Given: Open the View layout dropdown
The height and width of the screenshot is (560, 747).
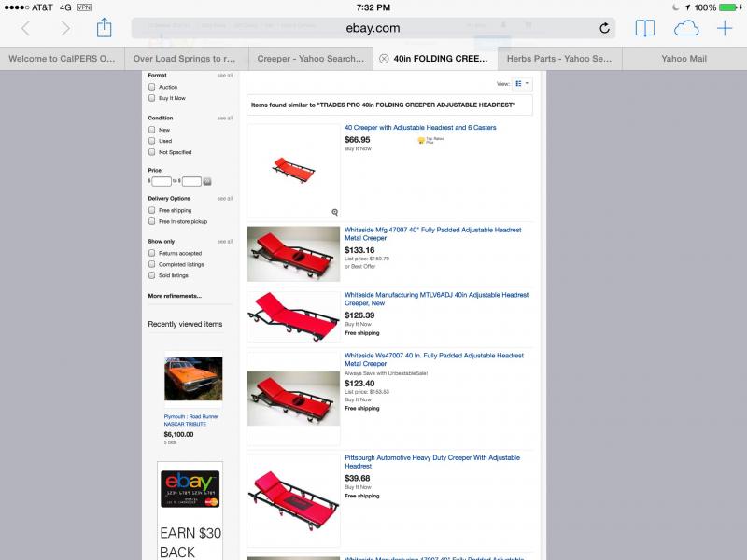Looking at the screenshot, I should pyautogui.click(x=522, y=84).
